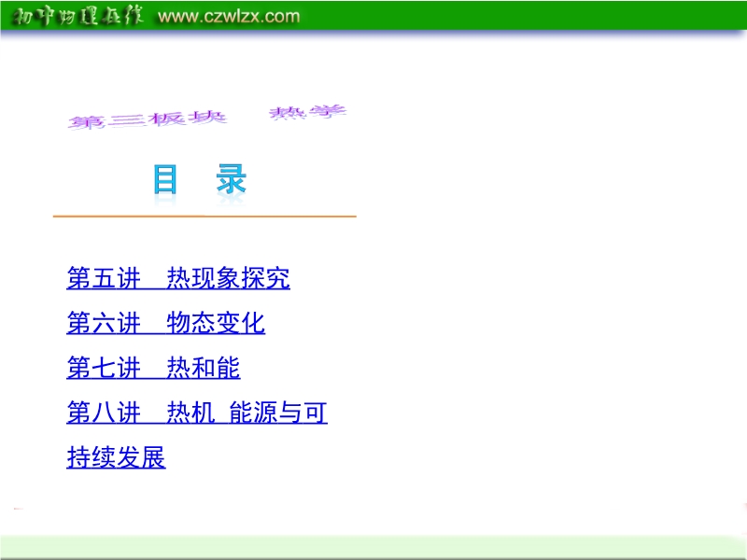Click the 目录 heading
Screen dimensions: 747x560
200,179
